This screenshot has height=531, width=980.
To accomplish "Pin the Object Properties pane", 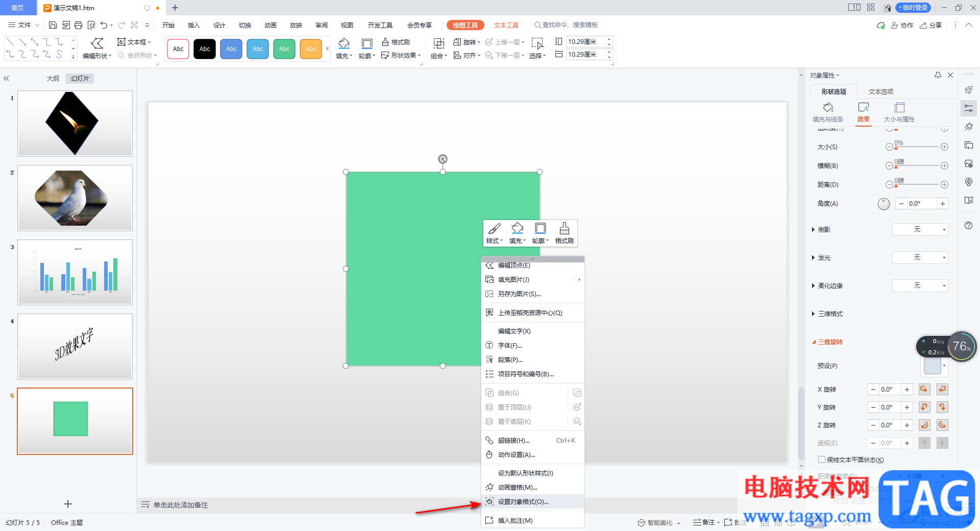I will tap(938, 75).
